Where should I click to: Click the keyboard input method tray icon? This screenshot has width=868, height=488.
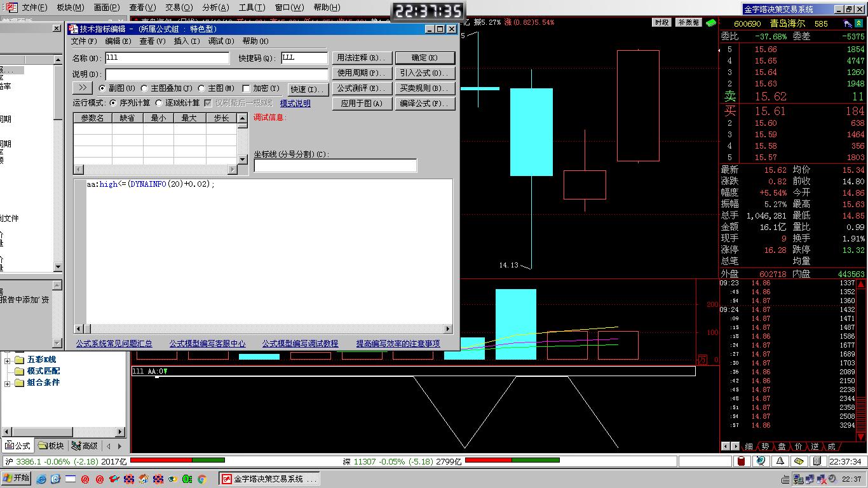pyautogui.click(x=785, y=479)
